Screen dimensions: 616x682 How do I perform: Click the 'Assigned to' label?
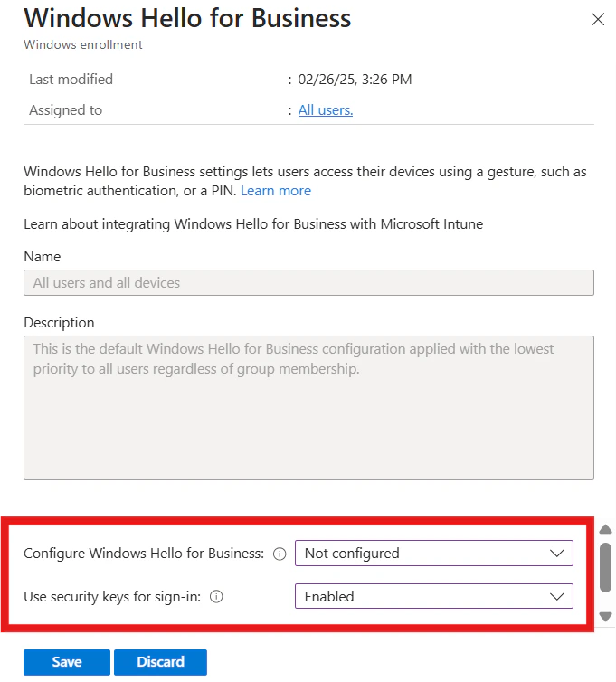point(66,110)
